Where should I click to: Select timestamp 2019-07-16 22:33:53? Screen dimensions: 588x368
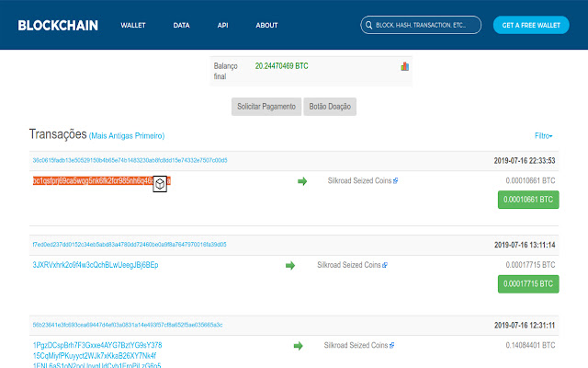pos(525,161)
